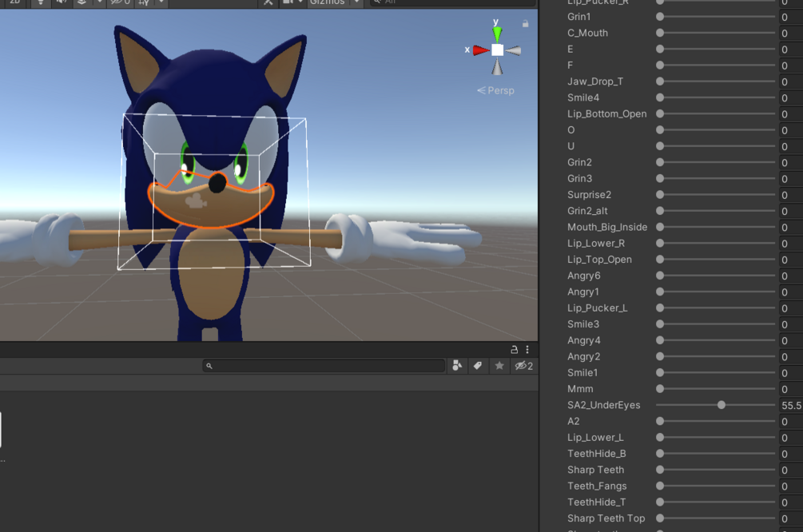The image size is (803, 532).
Task: Set the Smile4 blendshape slider
Action: pos(715,97)
